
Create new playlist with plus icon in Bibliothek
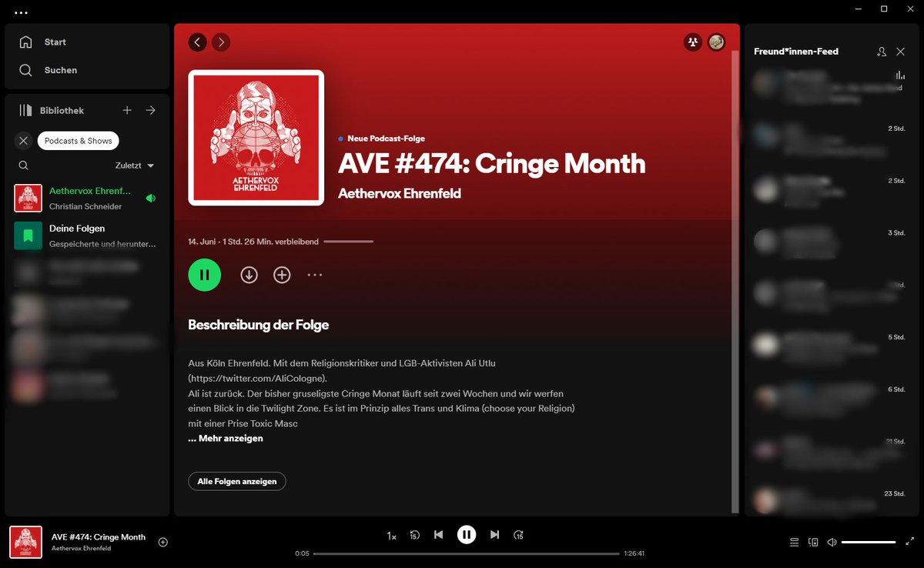click(x=128, y=111)
